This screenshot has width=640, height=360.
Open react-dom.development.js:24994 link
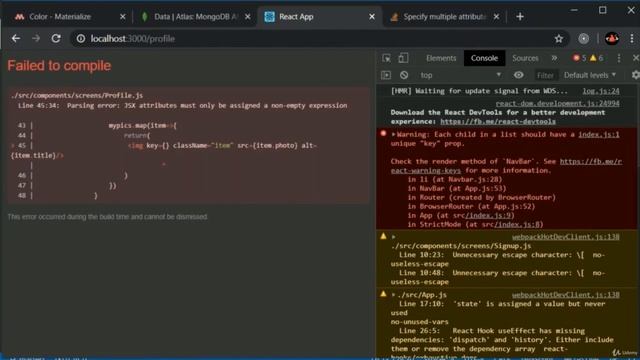pos(557,103)
